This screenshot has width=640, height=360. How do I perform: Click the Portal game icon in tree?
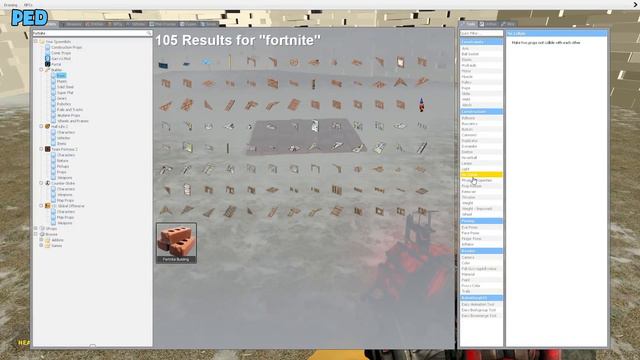pos(48,64)
